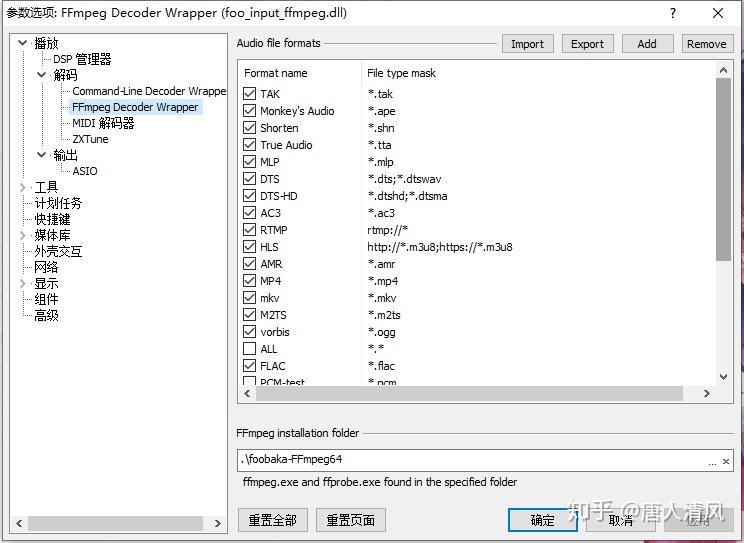
Task: Disable the HLS format checkbox
Action: click(250, 246)
